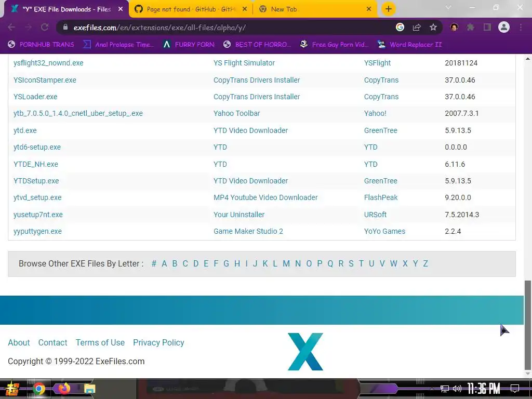Open the Chrome profile avatar
Image resolution: width=532 pixels, height=399 pixels.
tap(504, 27)
